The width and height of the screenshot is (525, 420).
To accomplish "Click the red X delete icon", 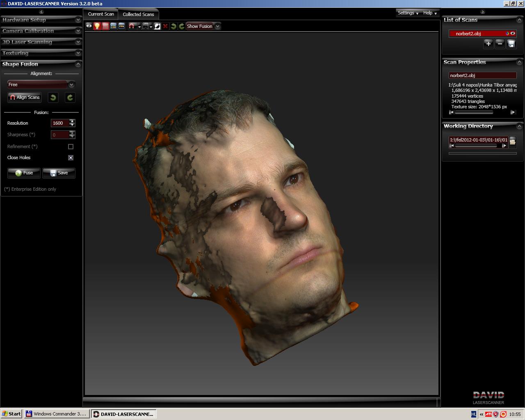I will 165,26.
